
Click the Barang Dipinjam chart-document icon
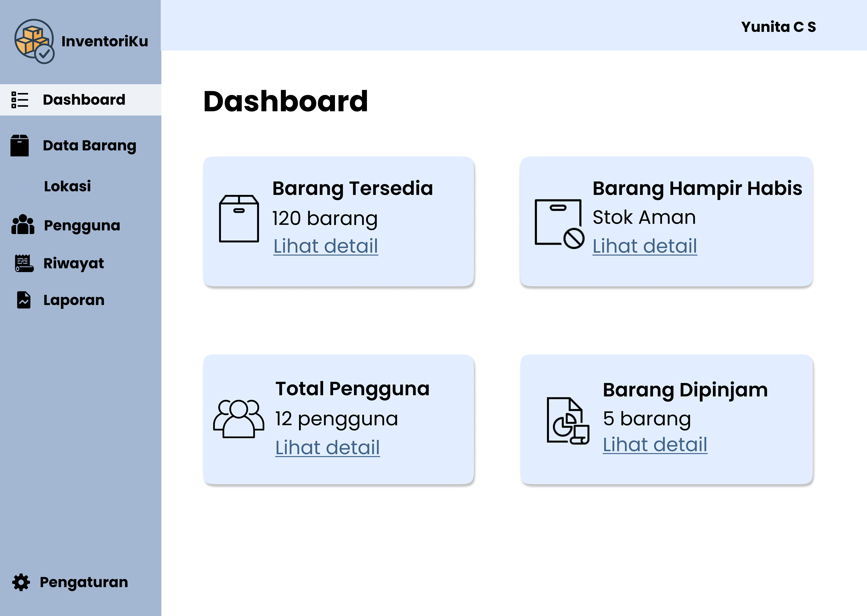(568, 420)
